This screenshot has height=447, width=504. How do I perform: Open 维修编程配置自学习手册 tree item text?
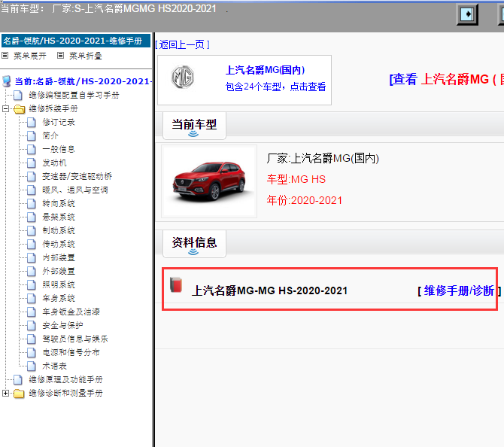tap(74, 95)
